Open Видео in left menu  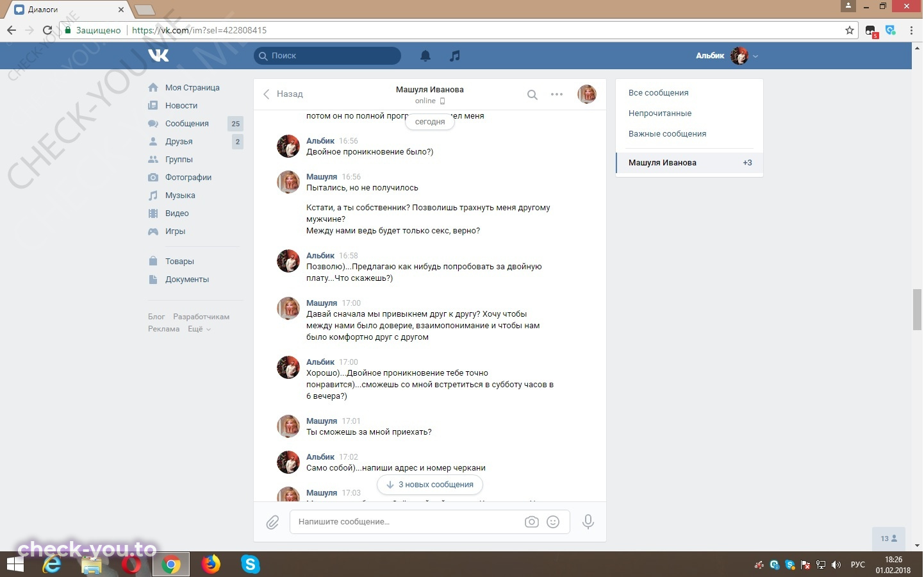177,213
